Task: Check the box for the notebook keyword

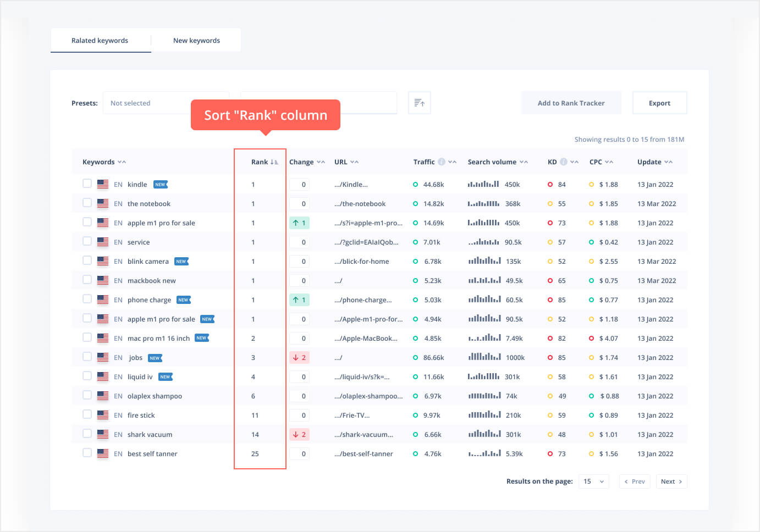Action: pyautogui.click(x=87, y=203)
